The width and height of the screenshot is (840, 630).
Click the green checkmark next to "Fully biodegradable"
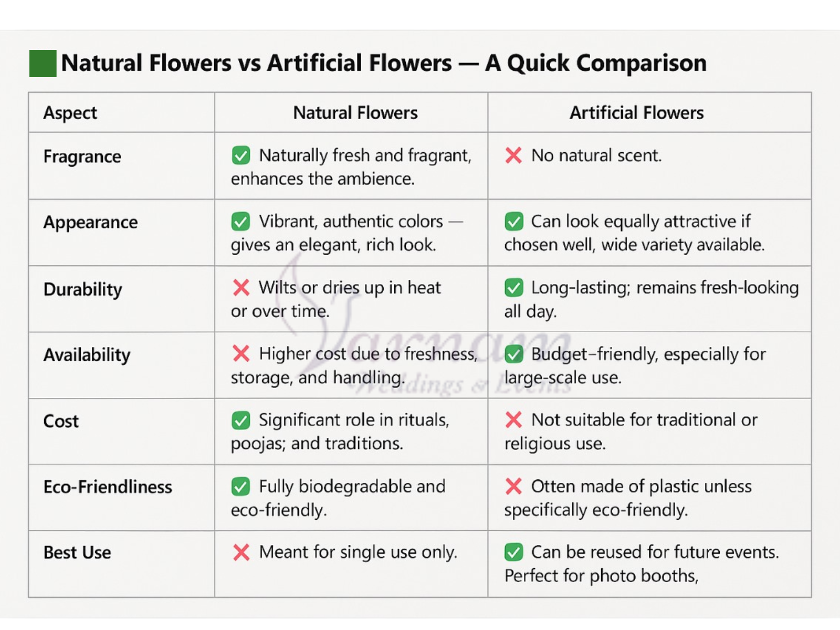pyautogui.click(x=241, y=487)
